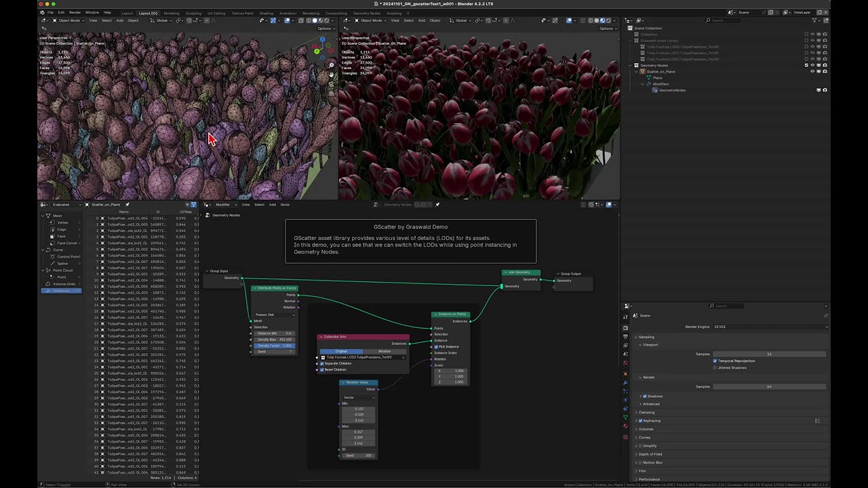Pin the node tree in node editor header
Viewport: 868px width, 488px height.
437,205
